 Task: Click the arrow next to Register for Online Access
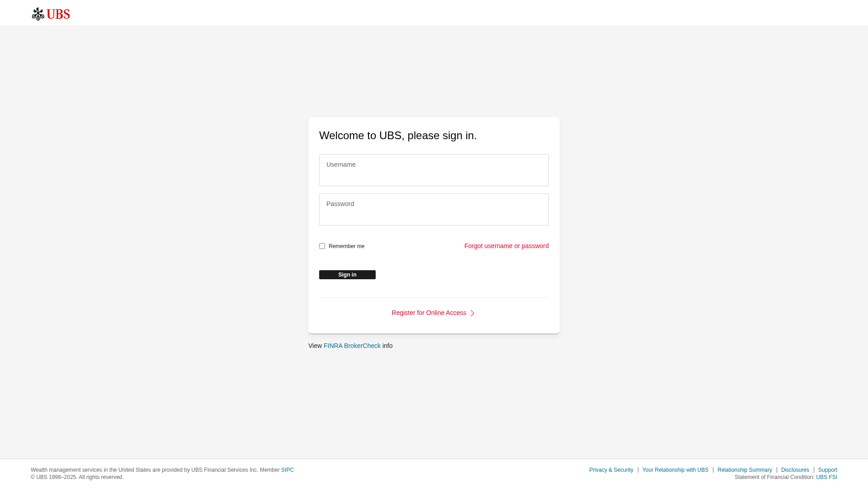472,313
